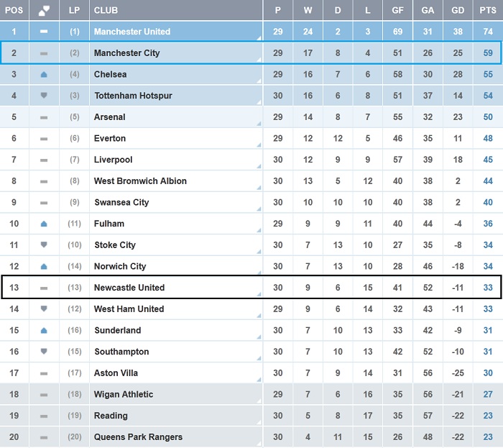Click Fulham's blue up-movement arrow
This screenshot has width=503, height=448.
click(44, 224)
